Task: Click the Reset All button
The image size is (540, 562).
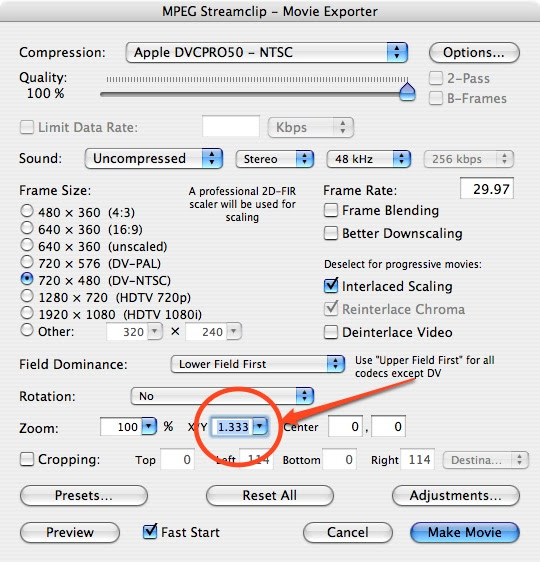Action: point(270,496)
